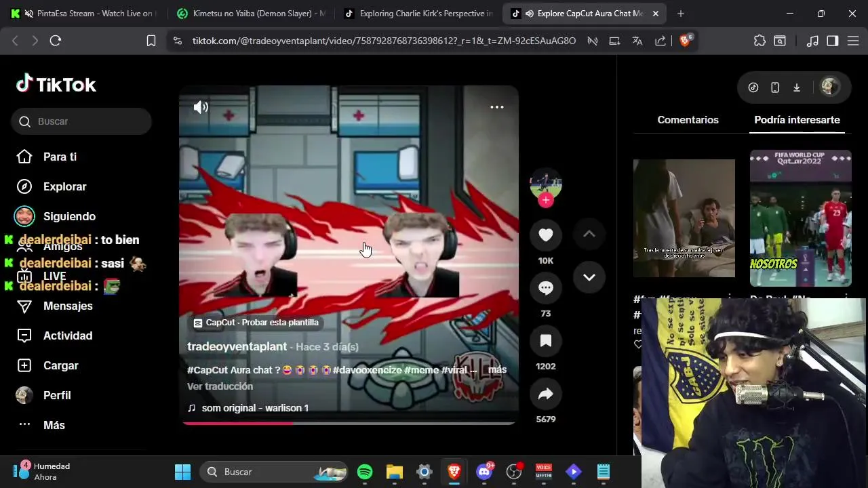Like the video with the heart icon
Viewport: 868px width, 488px height.
[546, 235]
